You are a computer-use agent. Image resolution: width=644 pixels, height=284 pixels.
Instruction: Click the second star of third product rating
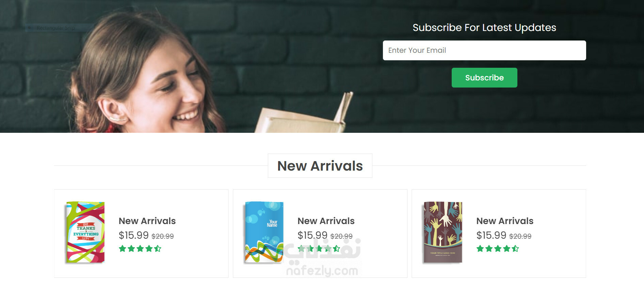click(489, 249)
